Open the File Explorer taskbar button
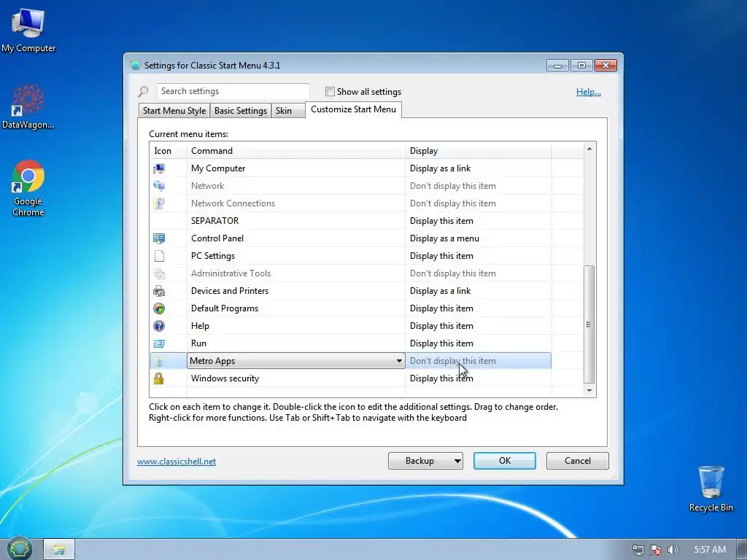The image size is (747, 560). pyautogui.click(x=59, y=550)
